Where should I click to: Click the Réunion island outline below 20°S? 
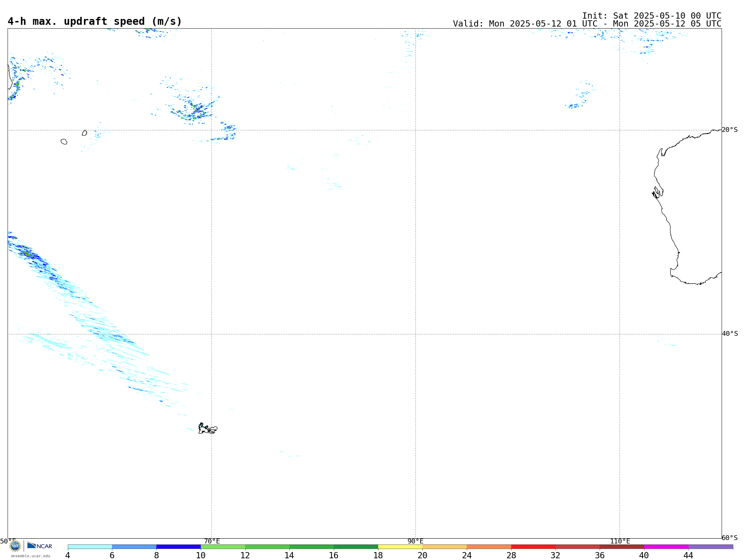tap(64, 142)
